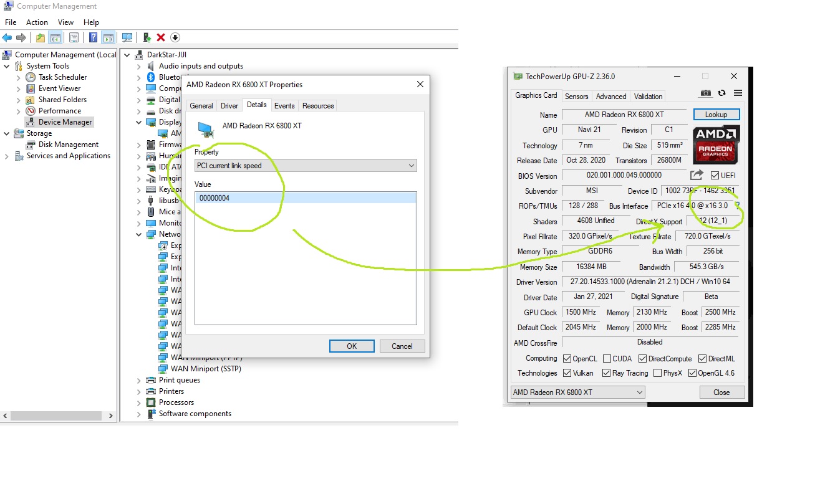Viewport: 815px width, 504px height.
Task: Take a GPU-Z screenshot with camera icon
Action: click(x=705, y=93)
